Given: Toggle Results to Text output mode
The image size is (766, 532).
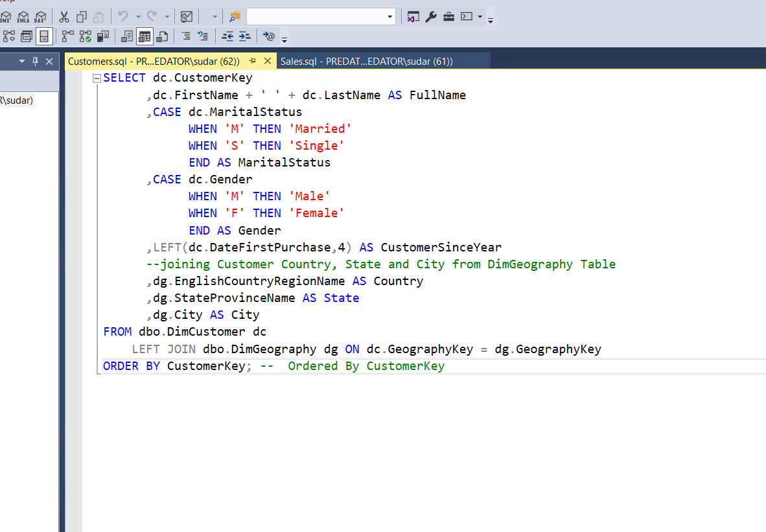Looking at the screenshot, I should [x=127, y=36].
